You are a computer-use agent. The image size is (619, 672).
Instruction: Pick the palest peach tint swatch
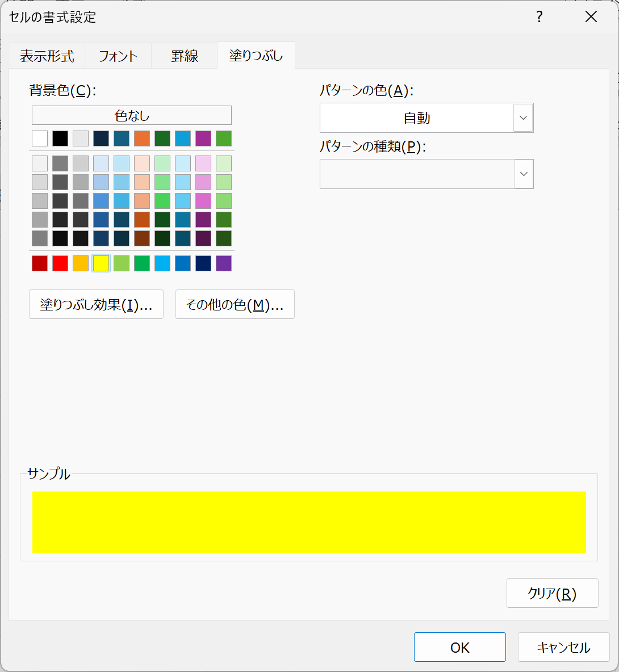(x=142, y=163)
